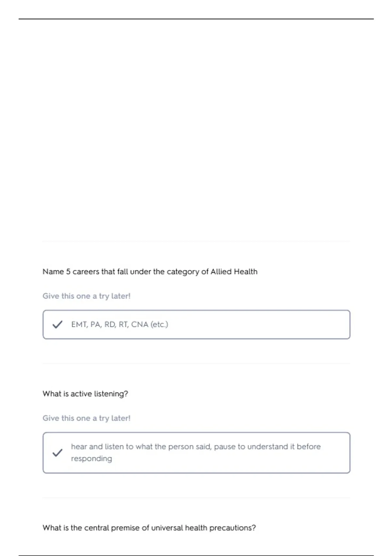Click the checkmark beside EMT, PA, RD answer
This screenshot has height=556, width=392.
(x=57, y=324)
